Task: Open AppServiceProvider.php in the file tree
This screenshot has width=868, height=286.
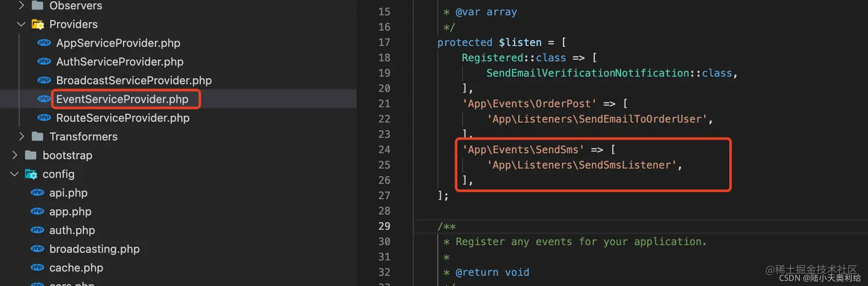Action: (118, 43)
